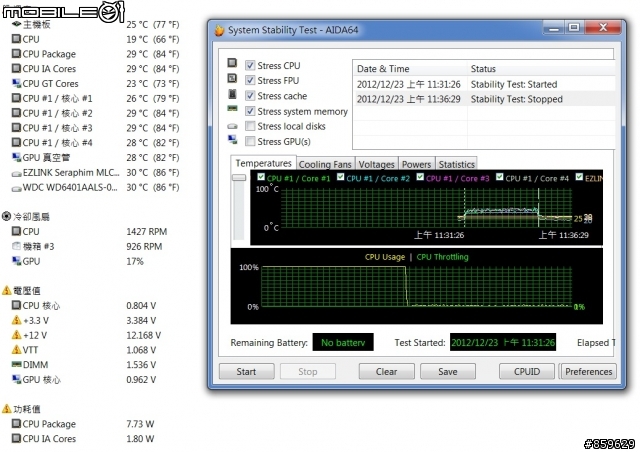Click the CPU IA Cores temperature icon
The height and width of the screenshot is (452, 640).
coord(16,68)
